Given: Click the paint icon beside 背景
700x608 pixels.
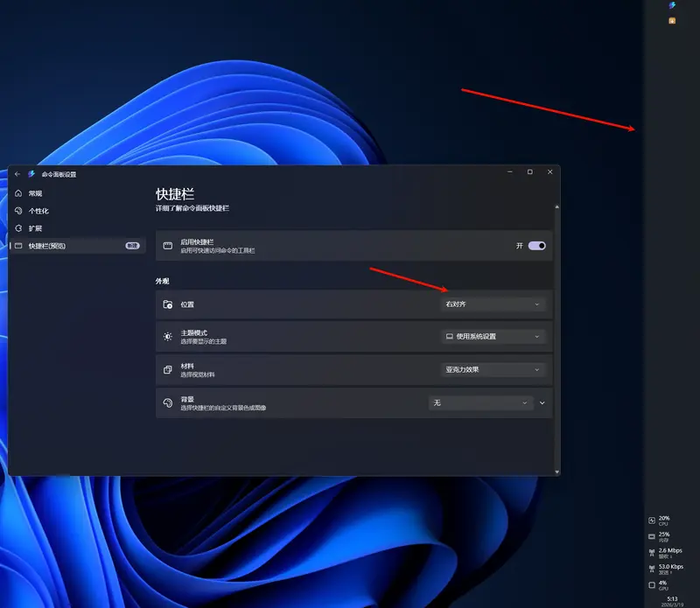Looking at the screenshot, I should tap(166, 402).
